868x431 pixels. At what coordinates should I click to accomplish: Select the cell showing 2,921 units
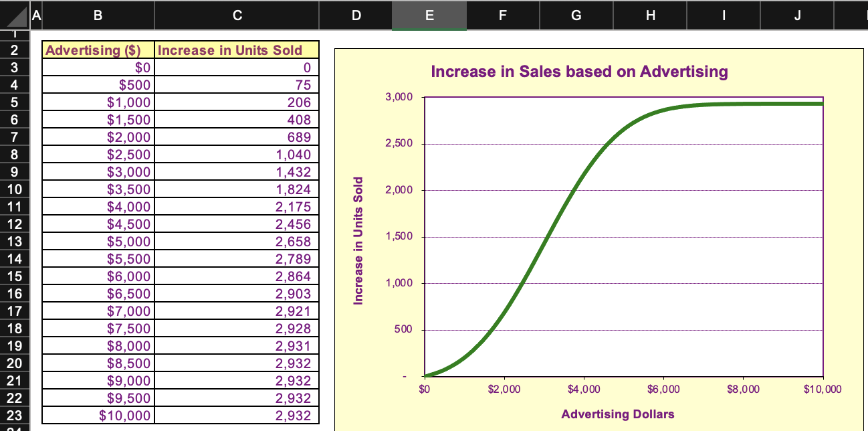[237, 311]
